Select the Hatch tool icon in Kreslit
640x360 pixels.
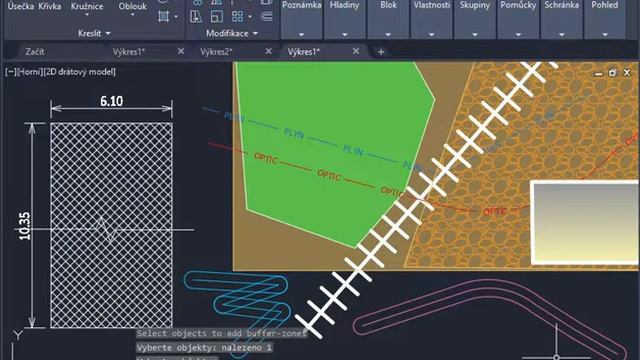pyautogui.click(x=164, y=17)
